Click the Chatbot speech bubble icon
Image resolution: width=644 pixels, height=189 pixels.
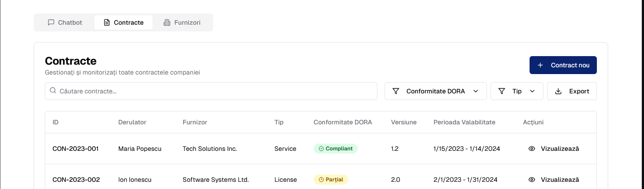click(51, 22)
